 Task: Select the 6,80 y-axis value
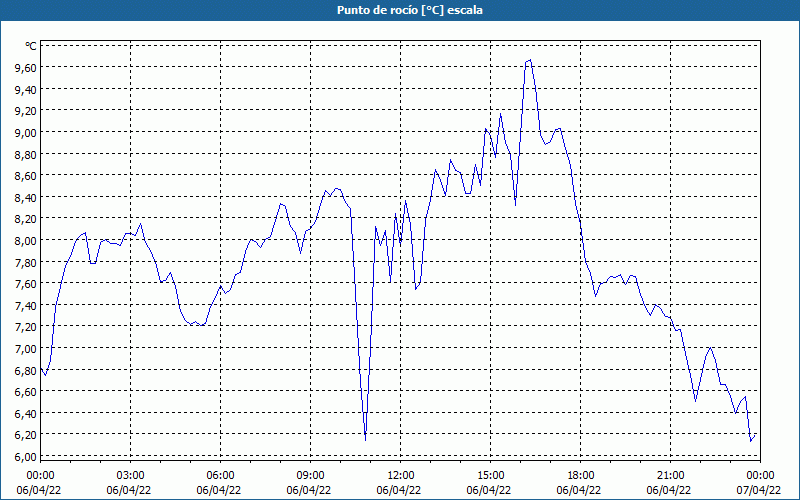(x=26, y=370)
